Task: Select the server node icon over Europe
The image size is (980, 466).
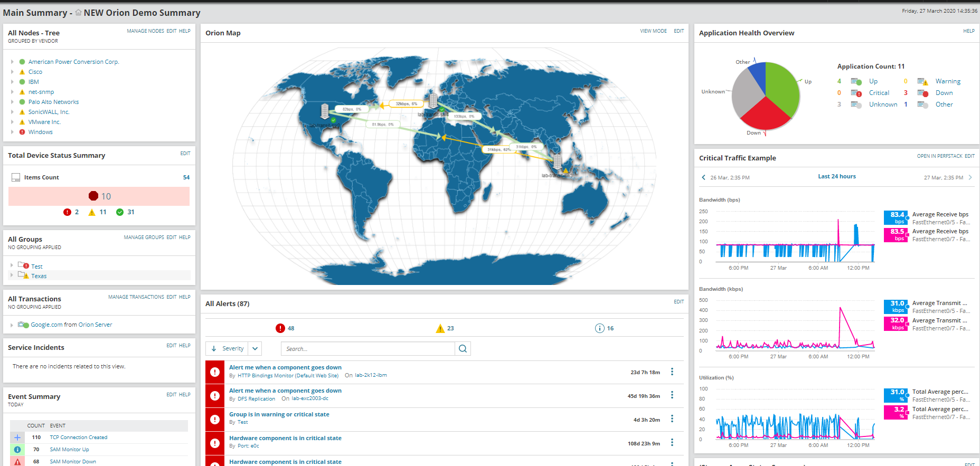Action: (x=433, y=100)
